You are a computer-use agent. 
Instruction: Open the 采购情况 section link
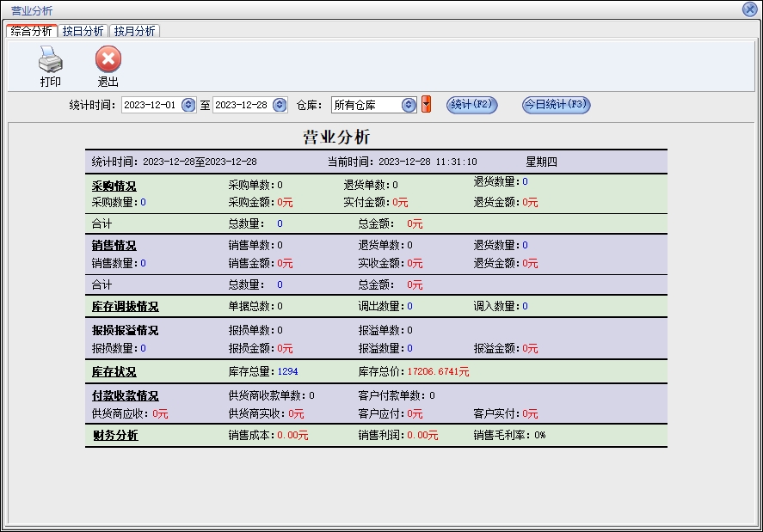click(x=114, y=186)
